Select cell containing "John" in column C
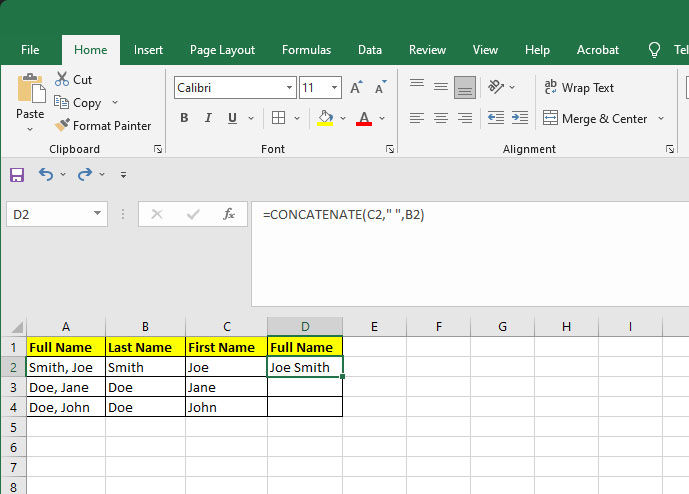Viewport: 689px width, 494px height. click(x=226, y=407)
